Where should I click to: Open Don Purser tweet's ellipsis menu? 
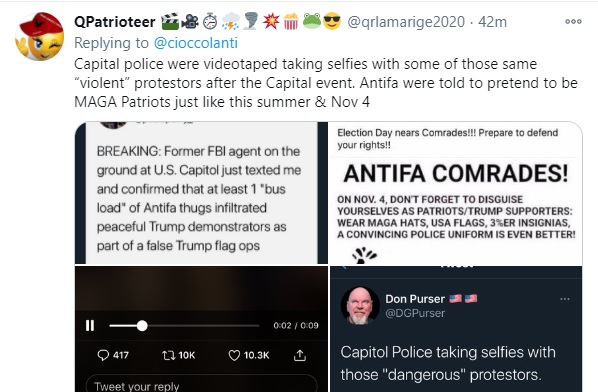click(x=565, y=299)
